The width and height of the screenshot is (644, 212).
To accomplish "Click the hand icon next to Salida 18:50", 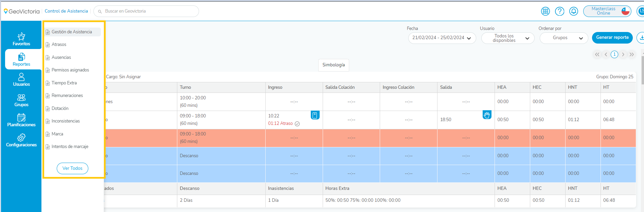I will coord(487,115).
